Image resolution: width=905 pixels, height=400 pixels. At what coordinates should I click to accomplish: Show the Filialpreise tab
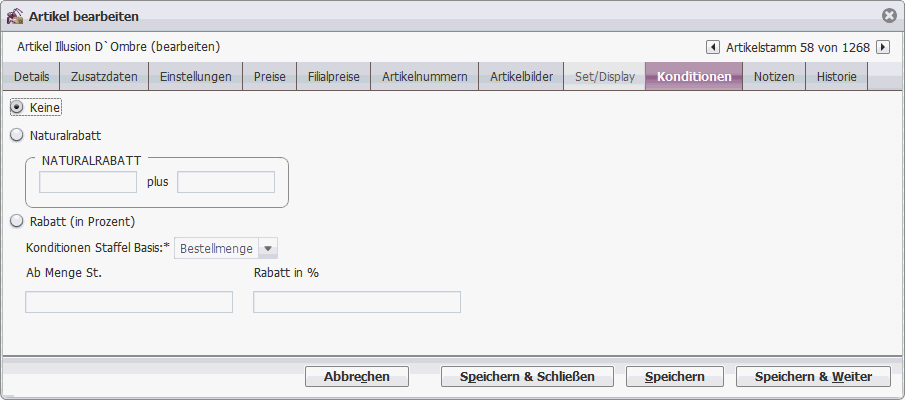coord(332,77)
